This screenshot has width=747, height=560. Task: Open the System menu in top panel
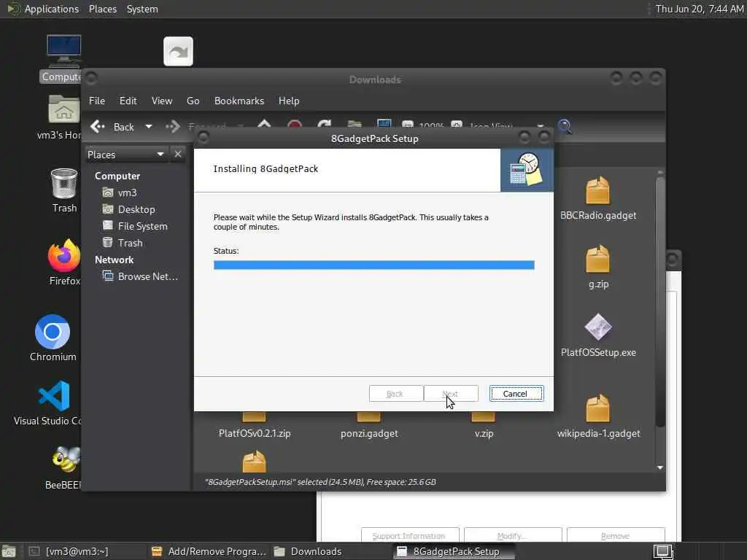[x=142, y=9]
